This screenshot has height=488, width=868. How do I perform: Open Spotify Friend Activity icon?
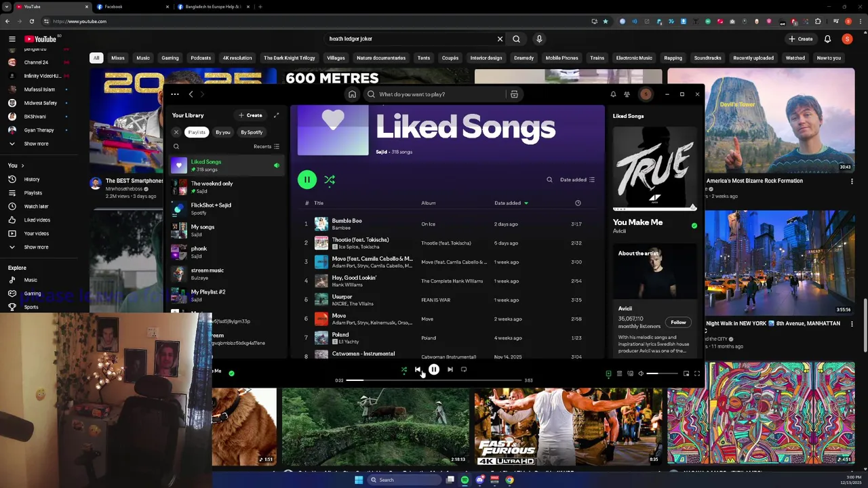point(627,94)
